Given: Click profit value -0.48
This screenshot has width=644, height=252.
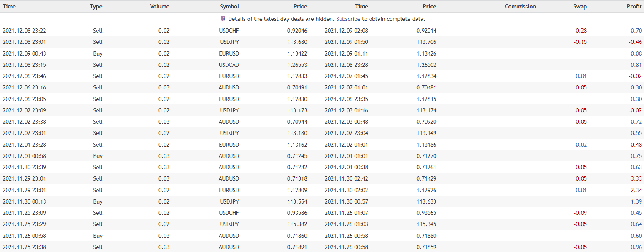Looking at the screenshot, I should click(x=636, y=145).
